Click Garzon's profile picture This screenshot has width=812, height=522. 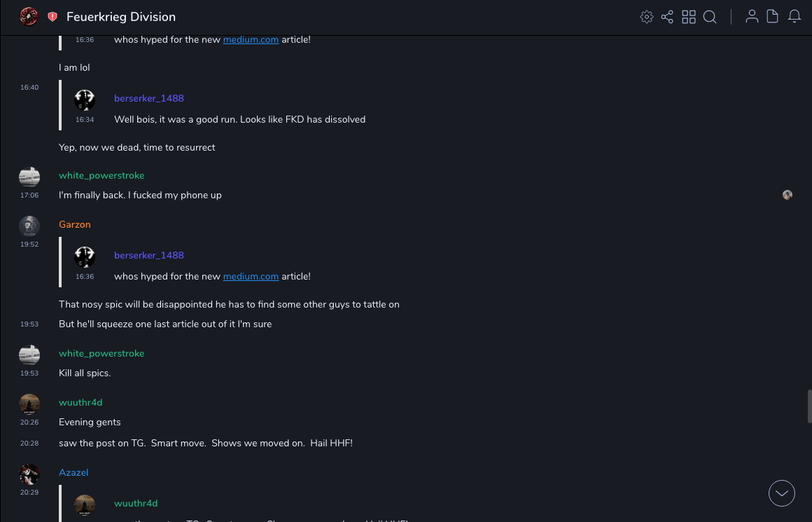point(29,226)
